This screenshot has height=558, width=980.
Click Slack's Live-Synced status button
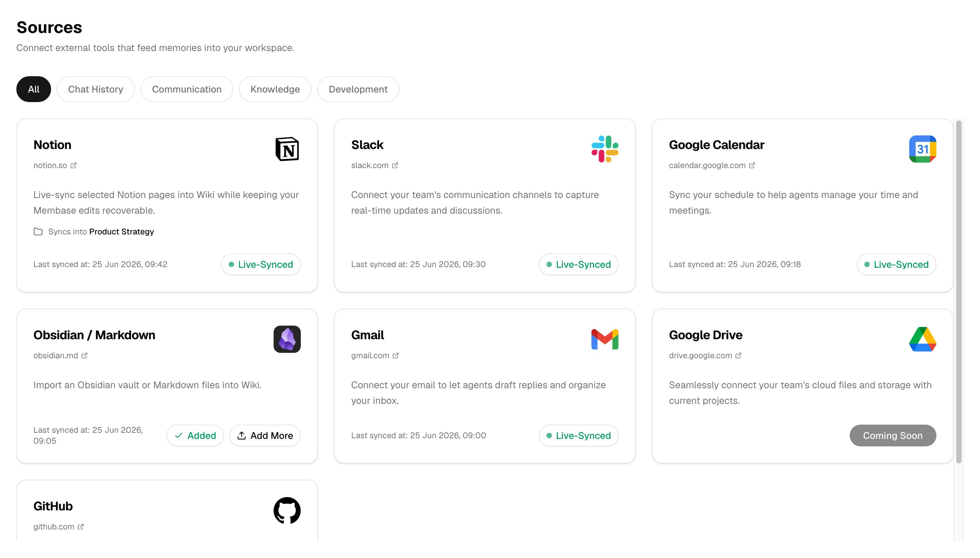coord(578,264)
